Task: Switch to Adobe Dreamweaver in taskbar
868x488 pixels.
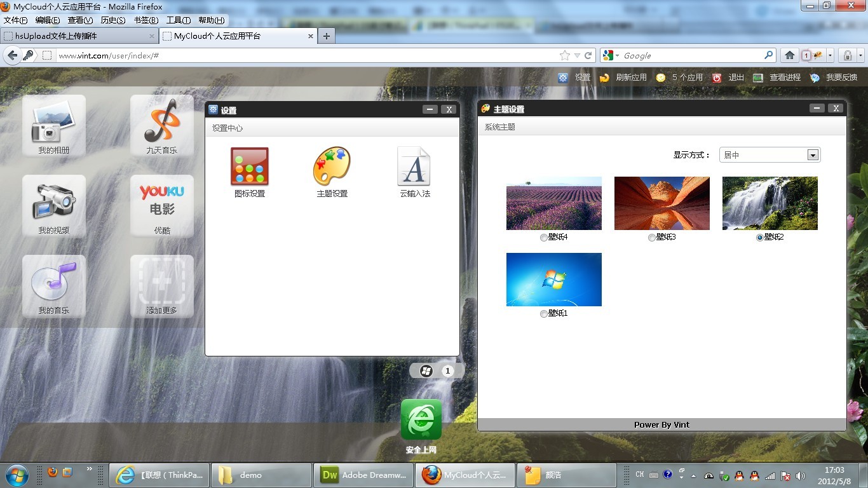Action: tap(363, 475)
